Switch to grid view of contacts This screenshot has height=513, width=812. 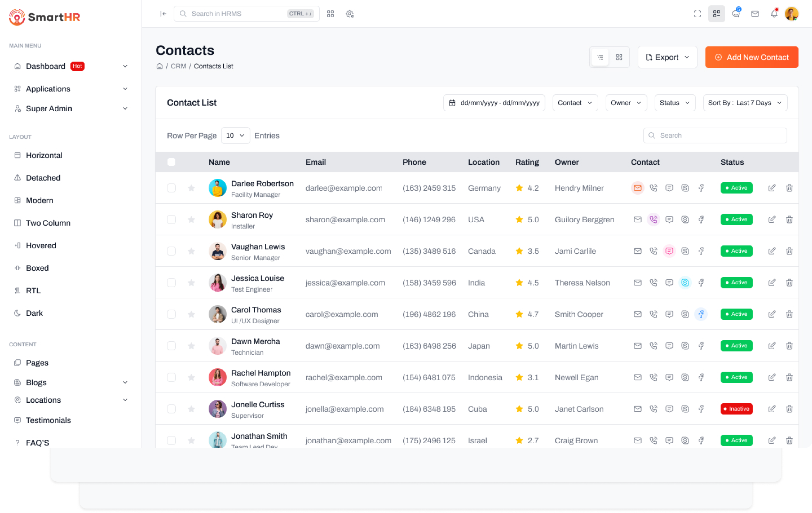pyautogui.click(x=619, y=57)
